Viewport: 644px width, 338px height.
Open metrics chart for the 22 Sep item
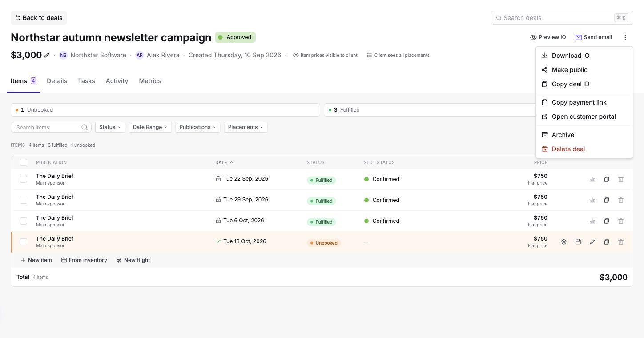[x=592, y=179]
